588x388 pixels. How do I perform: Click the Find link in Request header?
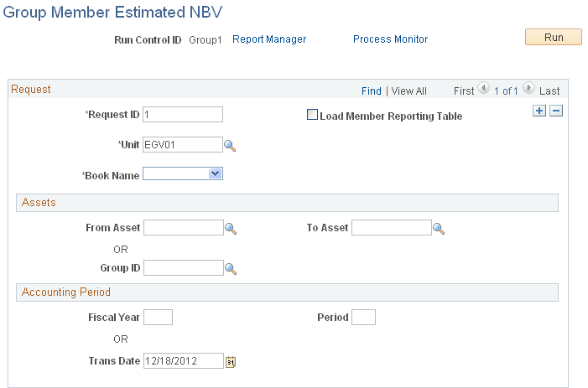[371, 91]
